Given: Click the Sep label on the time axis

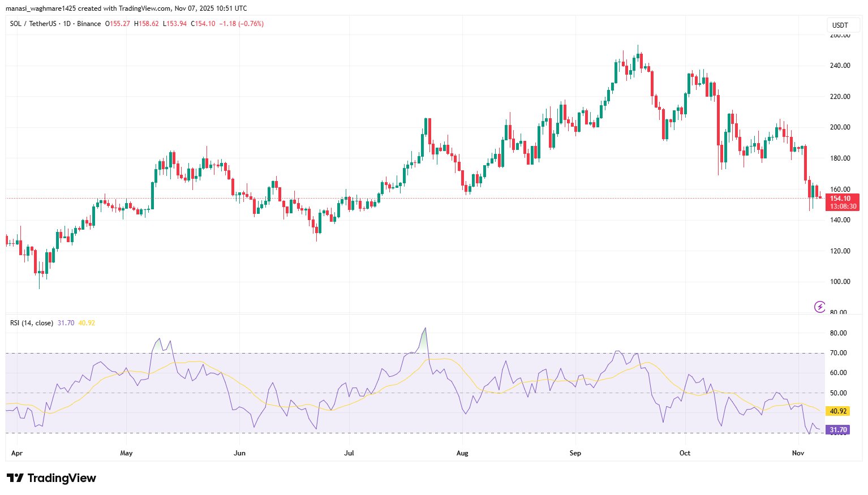Looking at the screenshot, I should (x=575, y=453).
